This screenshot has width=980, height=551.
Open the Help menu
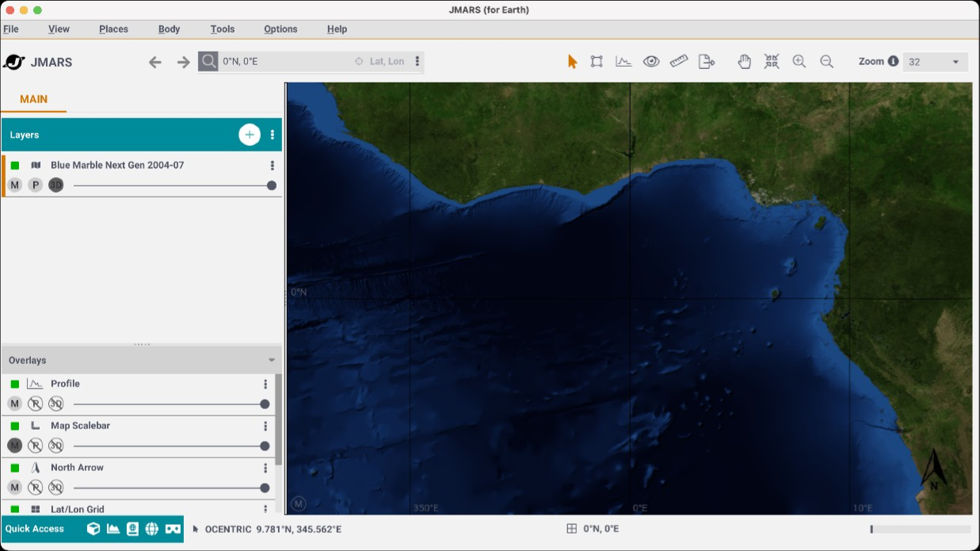[x=337, y=29]
